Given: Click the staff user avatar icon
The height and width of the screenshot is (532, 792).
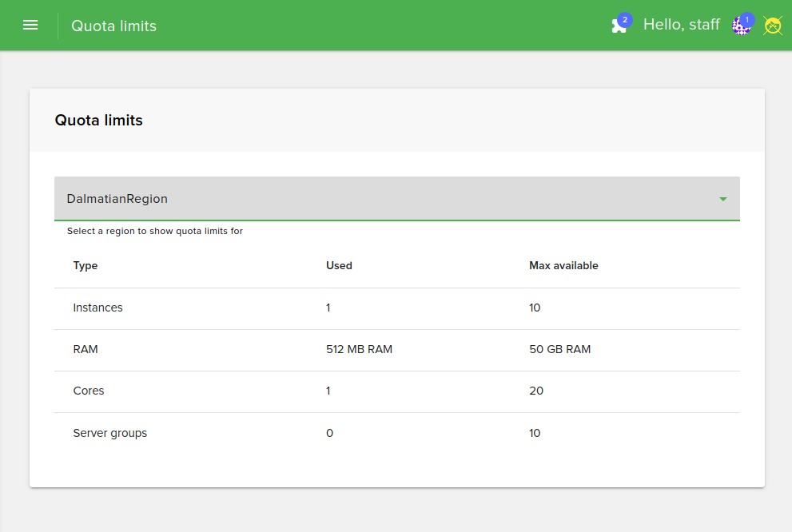Looking at the screenshot, I should coord(739,27).
